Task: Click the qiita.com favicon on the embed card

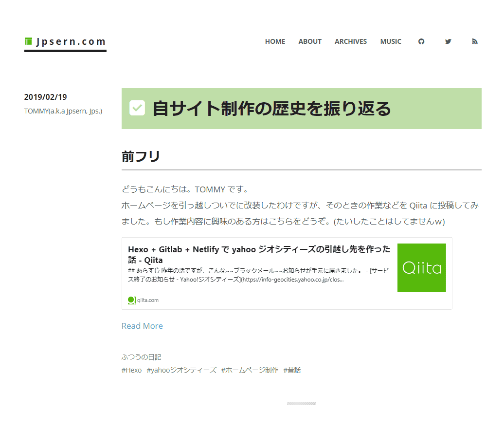Action: point(131,300)
